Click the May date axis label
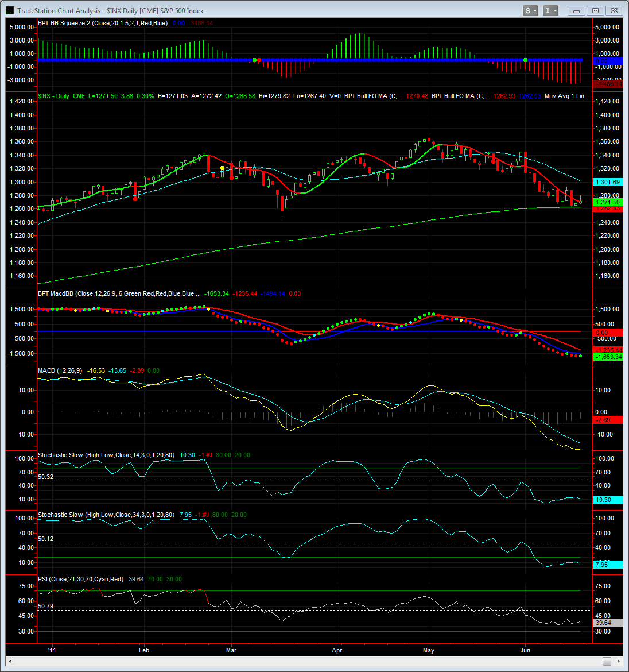This screenshot has width=629, height=672. pyautogui.click(x=429, y=650)
